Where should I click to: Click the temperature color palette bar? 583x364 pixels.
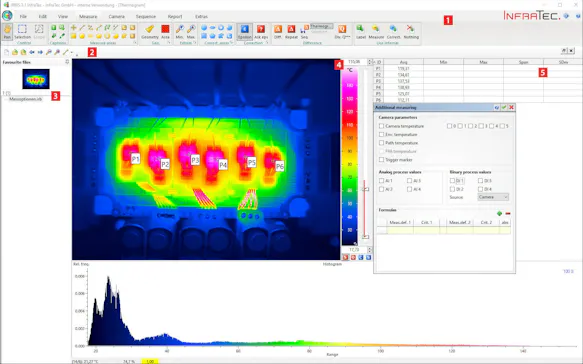[x=350, y=156]
